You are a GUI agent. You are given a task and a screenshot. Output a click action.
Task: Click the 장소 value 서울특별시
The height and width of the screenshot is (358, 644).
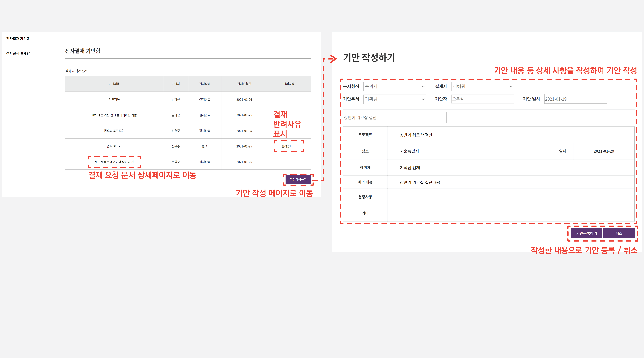point(409,151)
